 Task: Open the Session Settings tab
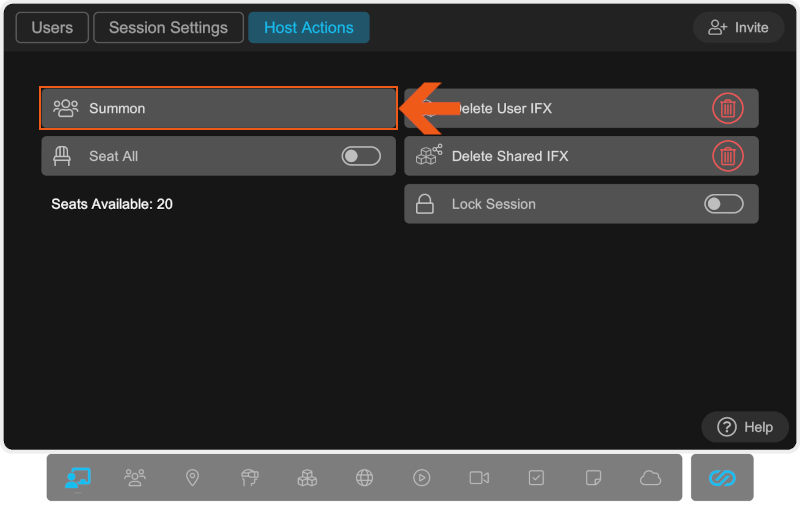point(168,28)
